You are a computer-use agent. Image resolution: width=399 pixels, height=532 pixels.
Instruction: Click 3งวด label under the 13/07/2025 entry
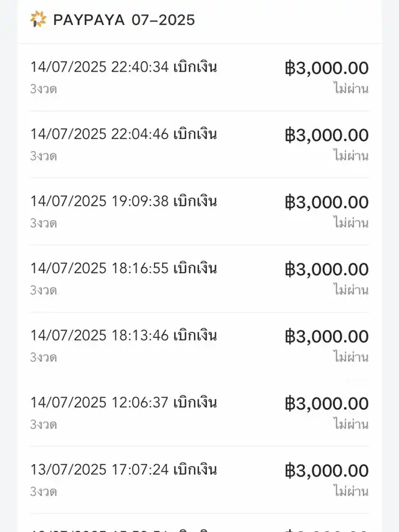tap(44, 491)
